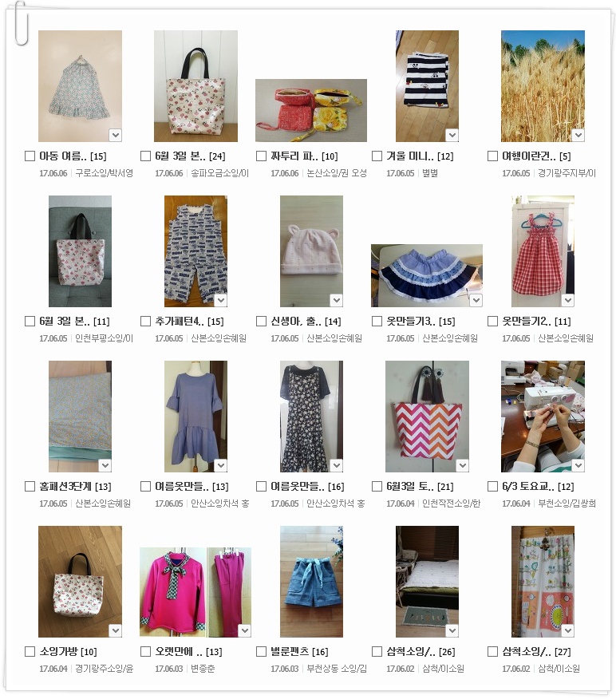The height and width of the screenshot is (699, 616).
Task: Tick the checkbox for 짜투리 파 post
Action: (261, 156)
